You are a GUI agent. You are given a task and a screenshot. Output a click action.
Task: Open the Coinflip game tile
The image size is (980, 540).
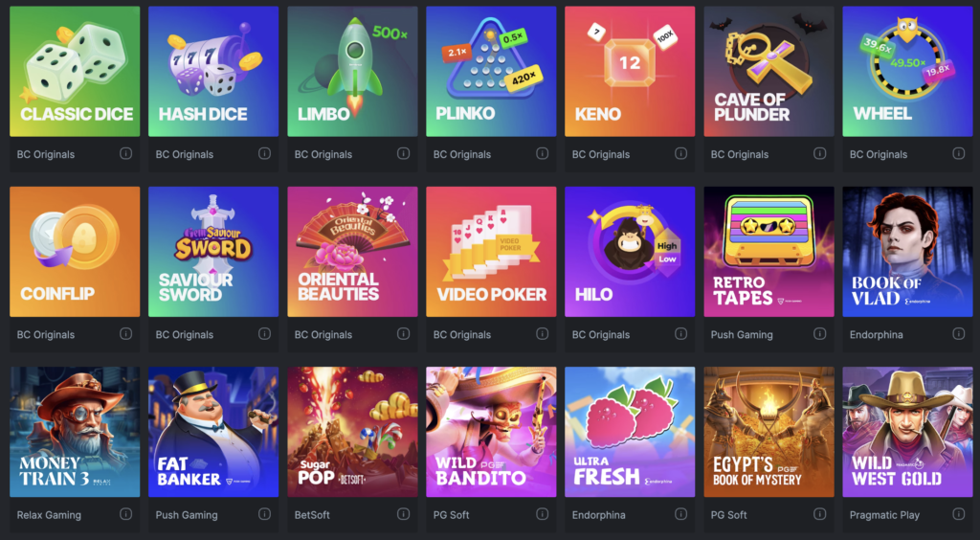click(75, 252)
